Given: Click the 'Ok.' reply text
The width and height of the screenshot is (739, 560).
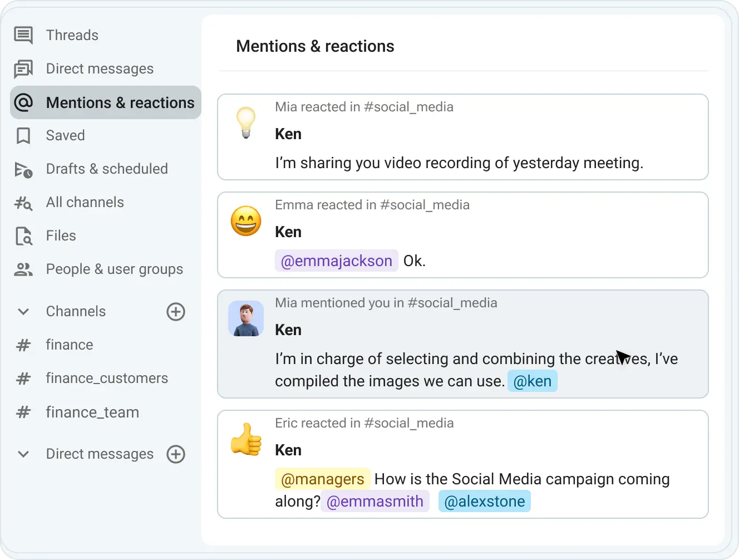Looking at the screenshot, I should pos(414,261).
